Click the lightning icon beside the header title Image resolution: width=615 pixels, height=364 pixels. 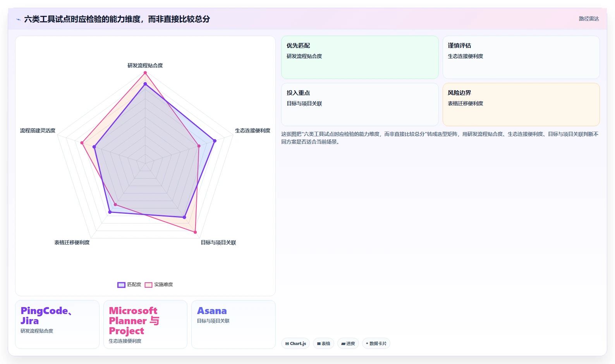[x=18, y=19]
